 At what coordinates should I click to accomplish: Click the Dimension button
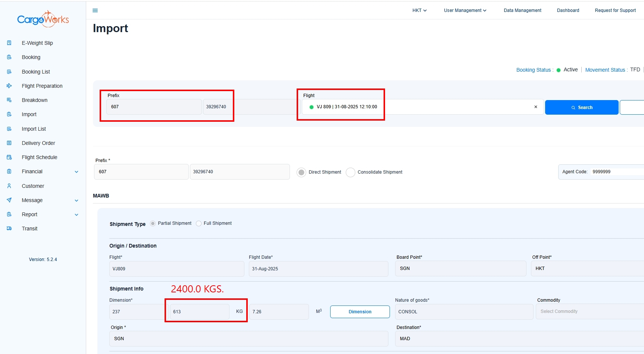[360, 312]
